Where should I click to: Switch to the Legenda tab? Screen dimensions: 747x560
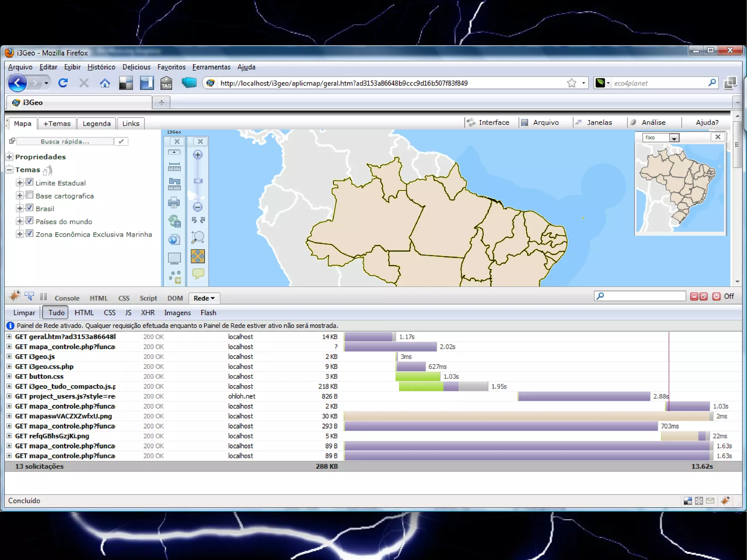pos(96,124)
